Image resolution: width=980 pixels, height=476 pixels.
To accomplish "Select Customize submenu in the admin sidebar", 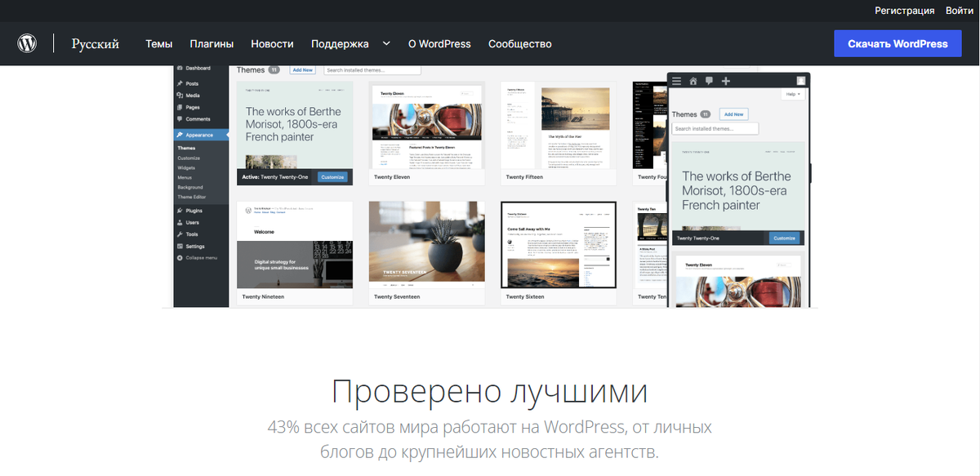I will (x=189, y=158).
